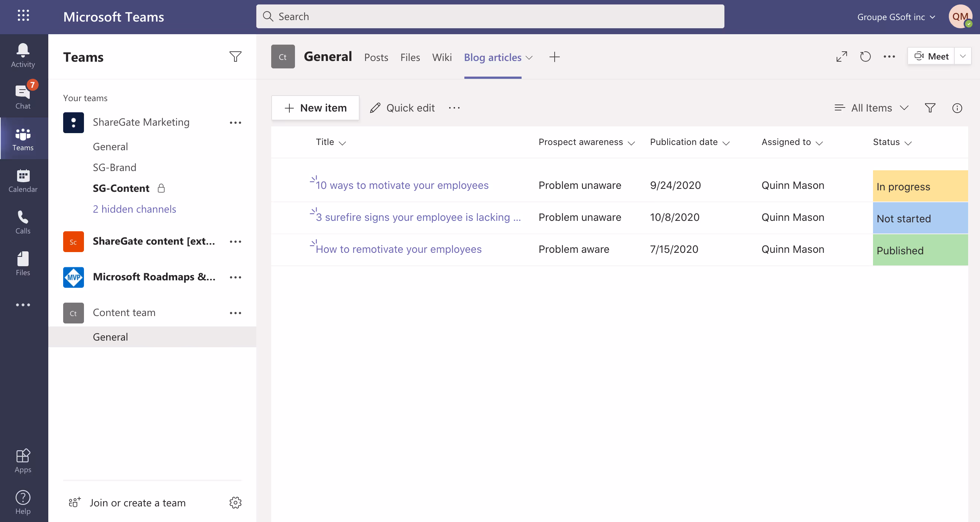
Task: Expand the Meet options arrow
Action: tap(963, 57)
